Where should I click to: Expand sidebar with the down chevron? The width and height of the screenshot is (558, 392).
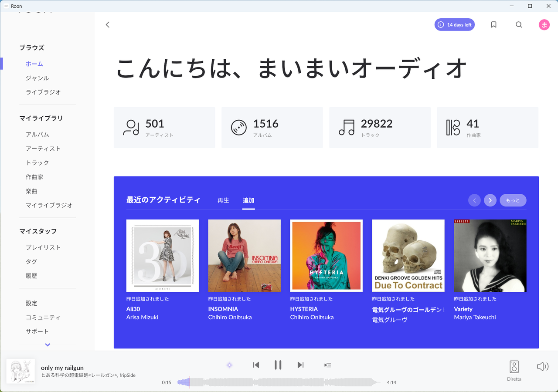pos(48,345)
